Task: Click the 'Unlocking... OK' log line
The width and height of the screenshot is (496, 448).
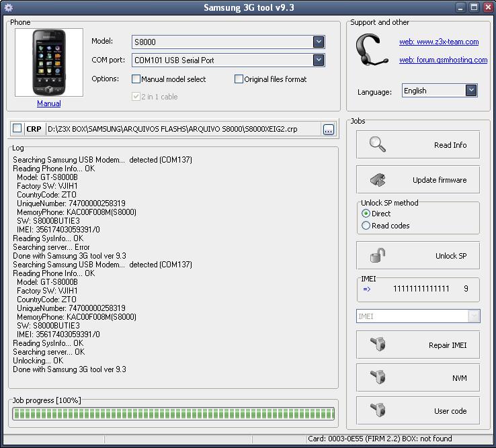Action: [x=38, y=361]
